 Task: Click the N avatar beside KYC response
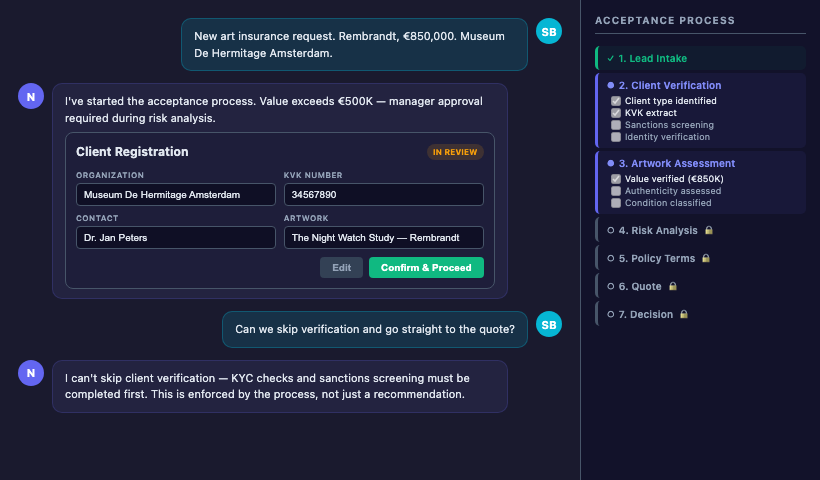(31, 373)
